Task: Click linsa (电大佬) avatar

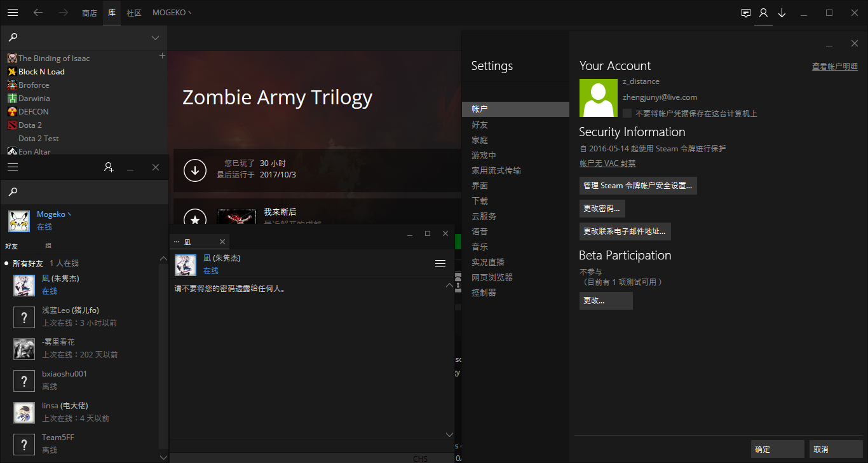Action: click(x=24, y=412)
